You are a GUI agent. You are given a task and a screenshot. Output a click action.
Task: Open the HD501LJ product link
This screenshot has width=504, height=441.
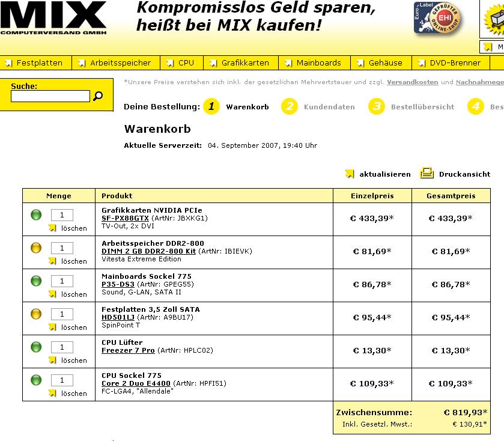(118, 317)
